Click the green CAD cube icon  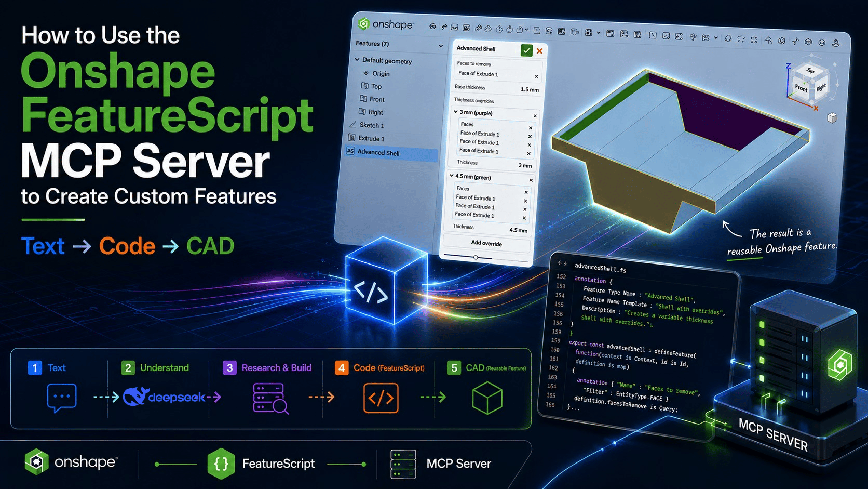click(x=487, y=398)
